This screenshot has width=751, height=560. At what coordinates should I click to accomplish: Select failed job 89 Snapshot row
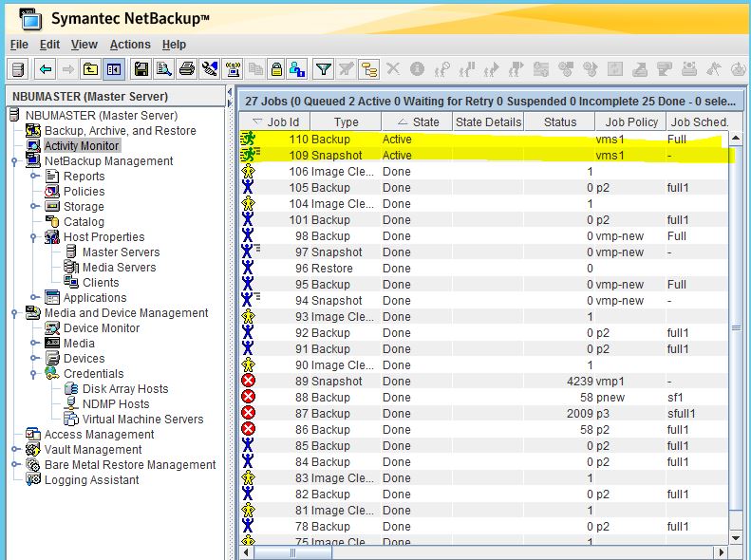[x=484, y=382]
